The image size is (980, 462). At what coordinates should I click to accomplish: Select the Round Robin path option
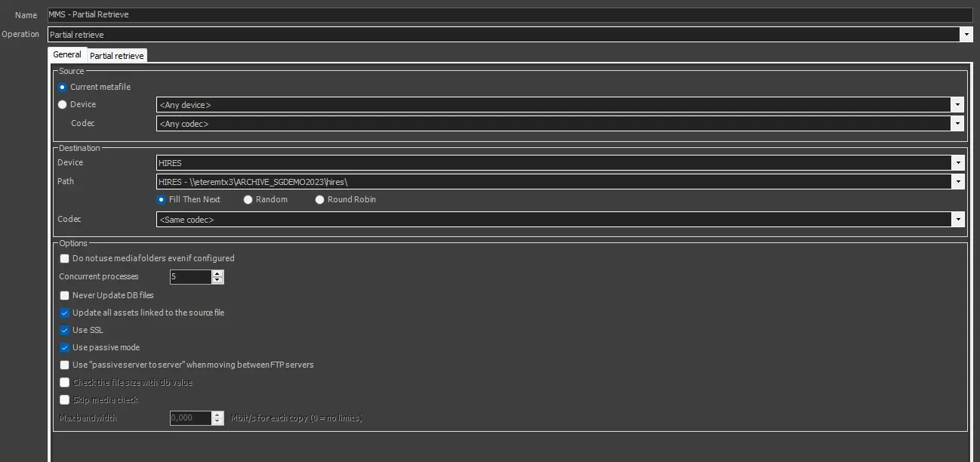320,200
